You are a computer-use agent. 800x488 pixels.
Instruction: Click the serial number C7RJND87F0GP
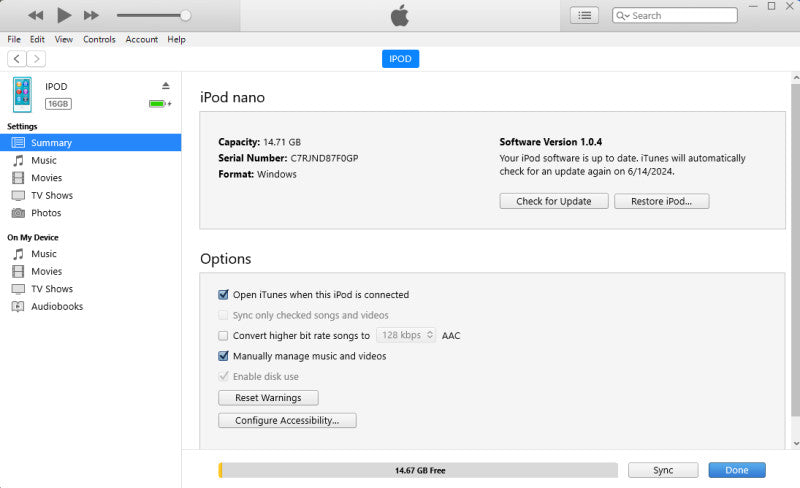(x=324, y=158)
